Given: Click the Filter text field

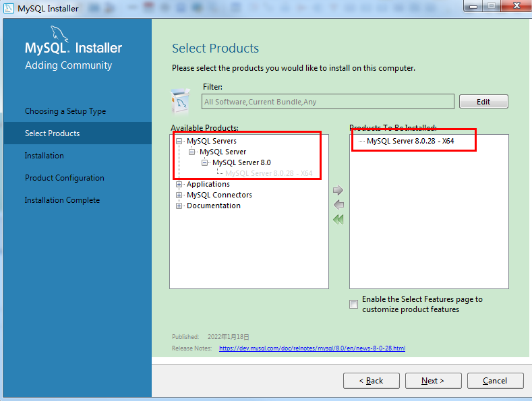Looking at the screenshot, I should (328, 102).
